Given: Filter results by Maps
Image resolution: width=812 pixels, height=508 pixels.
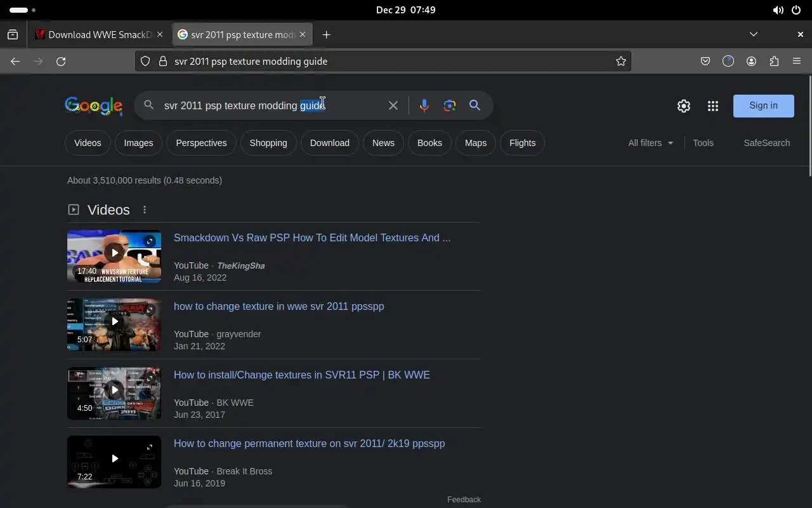Looking at the screenshot, I should click(x=476, y=143).
